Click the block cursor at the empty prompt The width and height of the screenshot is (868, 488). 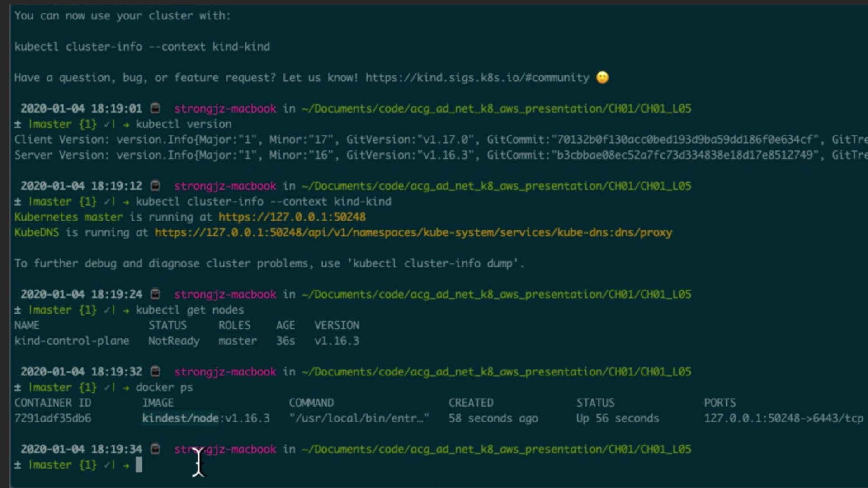139,465
